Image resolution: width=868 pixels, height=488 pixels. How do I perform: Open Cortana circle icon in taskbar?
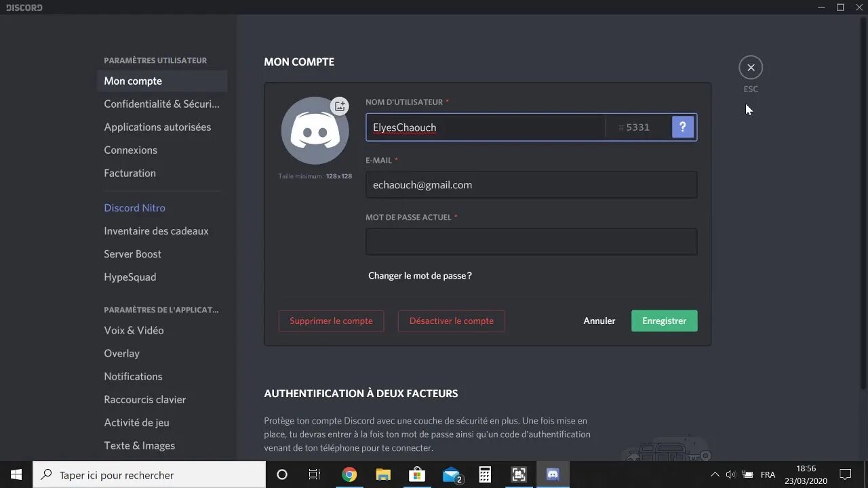(282, 474)
